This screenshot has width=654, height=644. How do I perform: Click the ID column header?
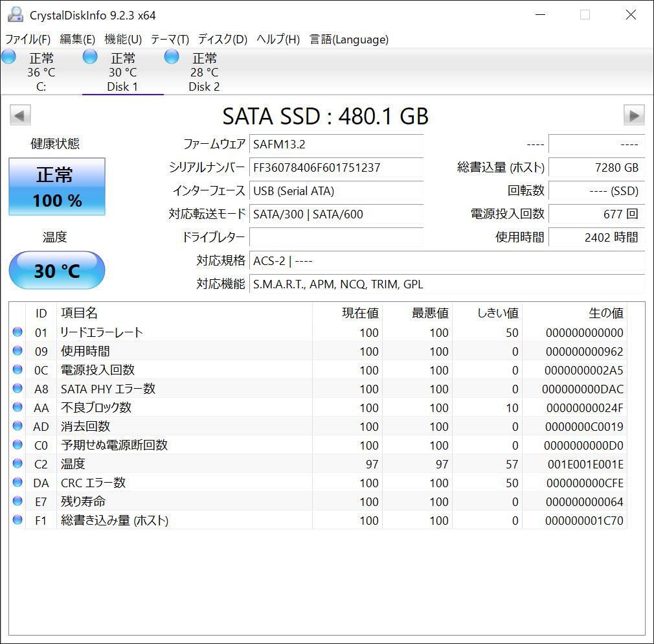pyautogui.click(x=41, y=313)
